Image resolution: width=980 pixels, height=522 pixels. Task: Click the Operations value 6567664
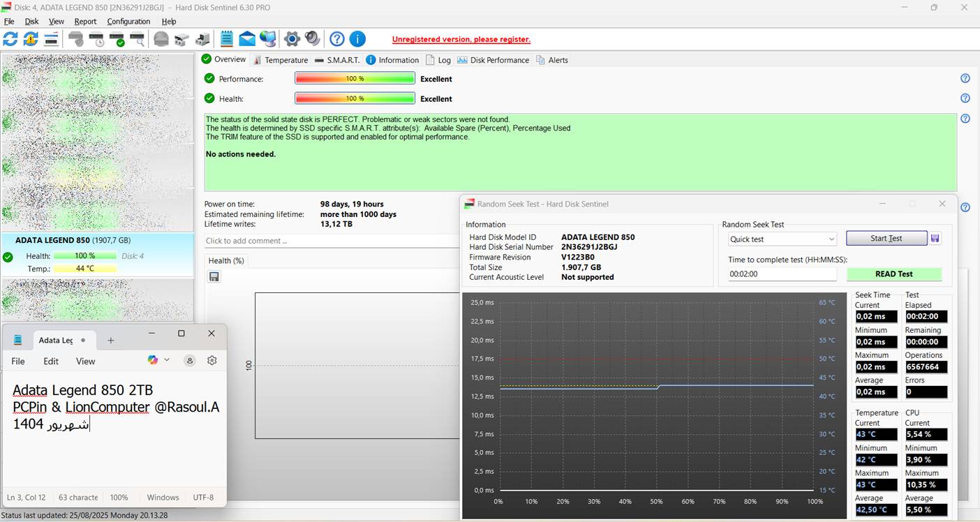point(926,367)
